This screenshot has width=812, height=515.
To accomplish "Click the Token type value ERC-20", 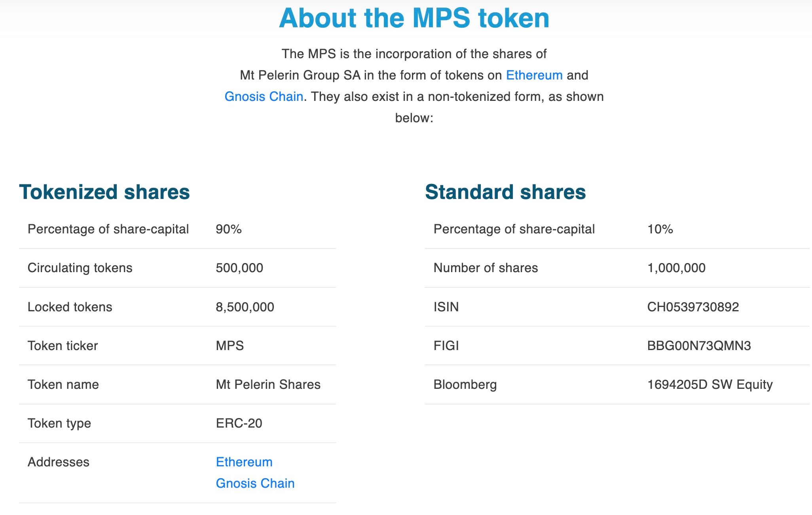I will coord(239,423).
